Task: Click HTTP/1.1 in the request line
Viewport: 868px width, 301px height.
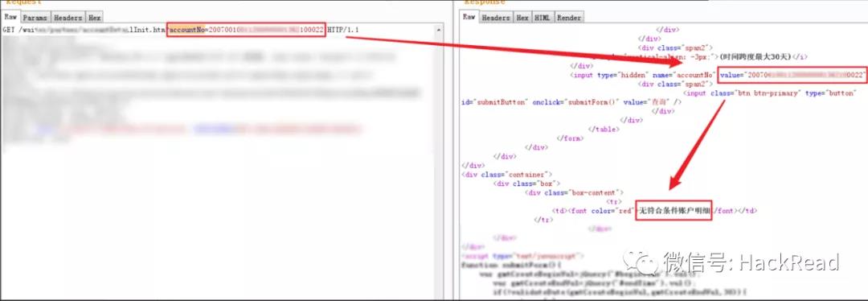Action: pos(342,30)
